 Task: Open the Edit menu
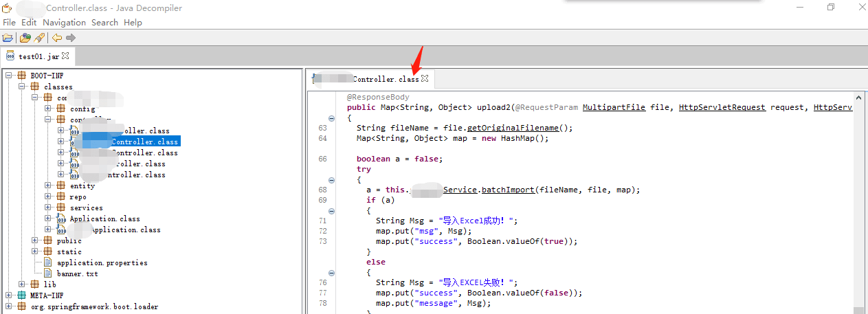coord(29,23)
